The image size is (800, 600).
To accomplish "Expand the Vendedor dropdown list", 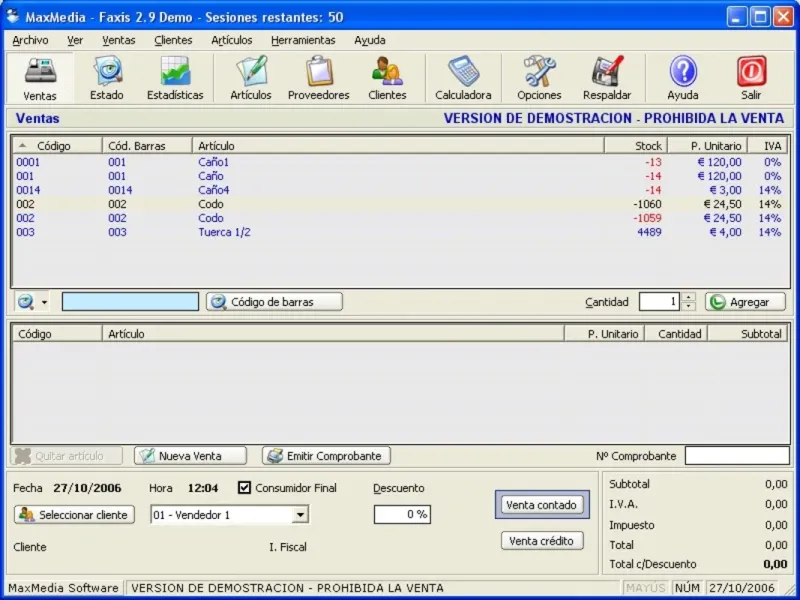I will (300, 515).
